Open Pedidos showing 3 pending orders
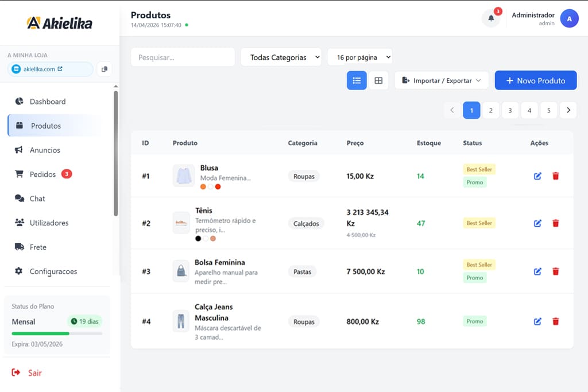Image resolution: width=588 pixels, height=392 pixels. click(43, 174)
